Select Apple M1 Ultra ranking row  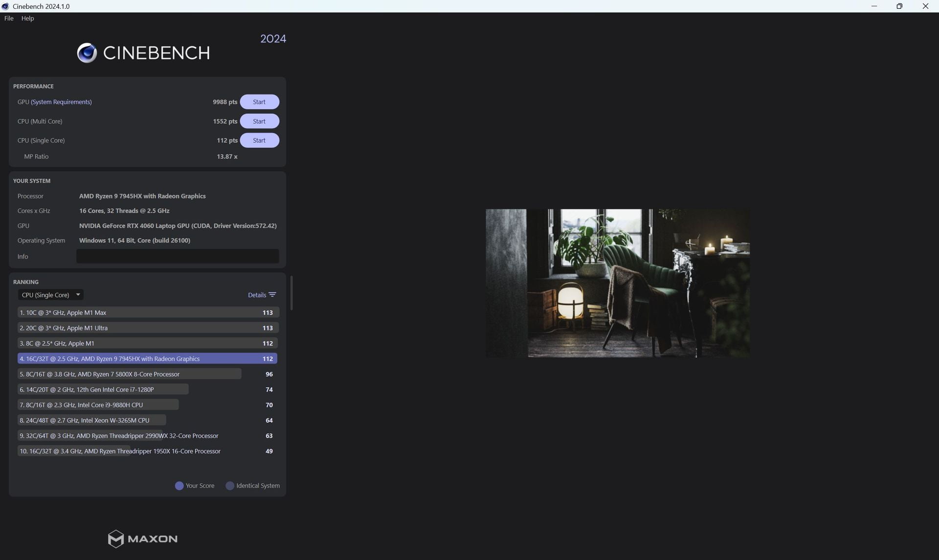[x=148, y=328]
